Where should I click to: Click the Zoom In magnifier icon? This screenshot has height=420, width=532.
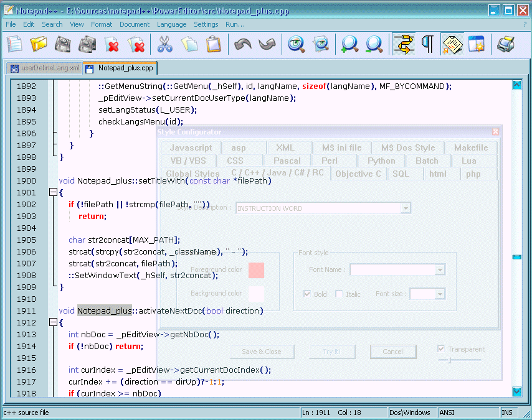coord(349,44)
